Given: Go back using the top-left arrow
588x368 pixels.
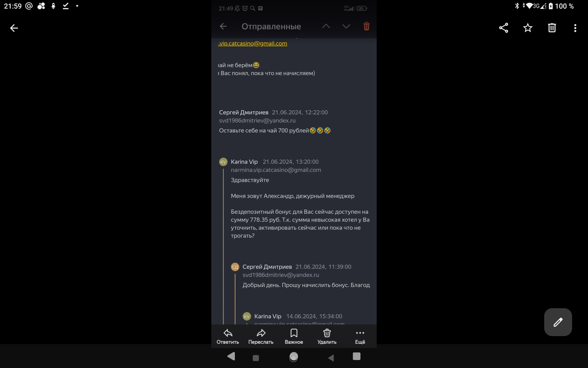Looking at the screenshot, I should point(14,28).
